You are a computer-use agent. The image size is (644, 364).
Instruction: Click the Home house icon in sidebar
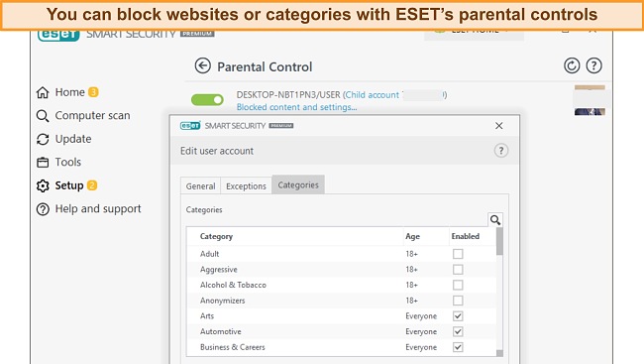coord(43,92)
